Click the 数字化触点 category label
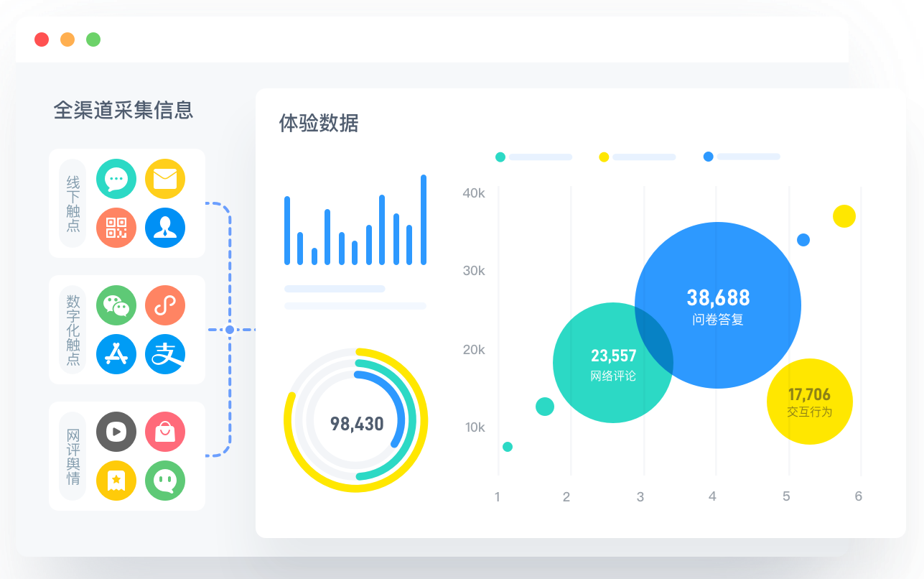 73,330
